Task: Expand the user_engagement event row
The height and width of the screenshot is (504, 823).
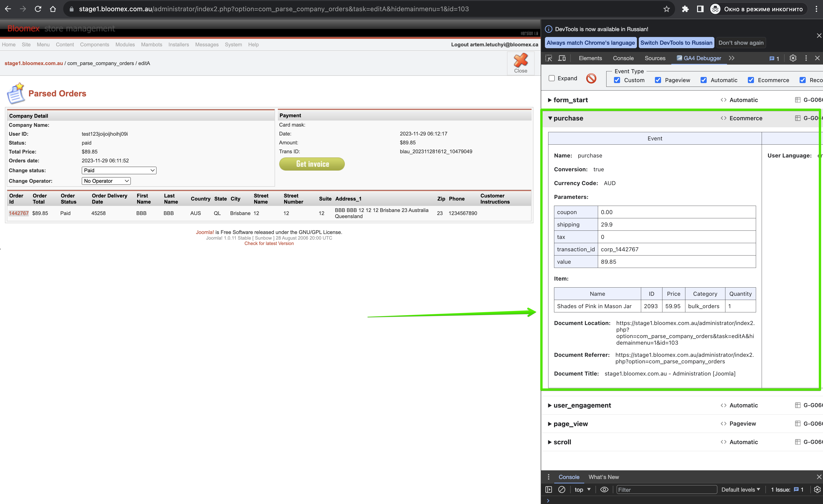Action: 582,405
